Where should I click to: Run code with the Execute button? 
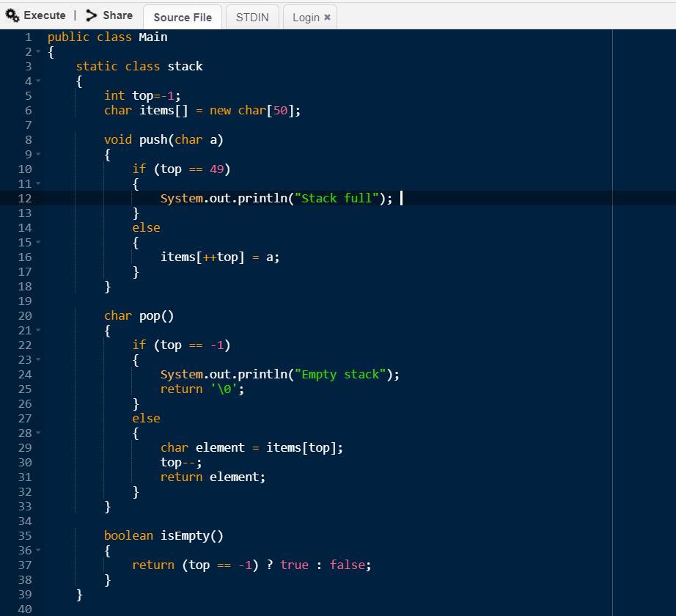coord(35,15)
